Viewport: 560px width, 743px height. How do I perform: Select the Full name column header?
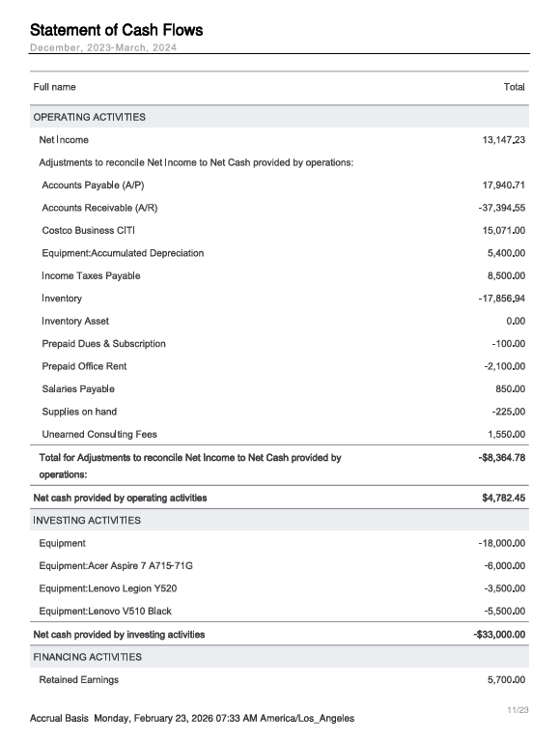54,87
